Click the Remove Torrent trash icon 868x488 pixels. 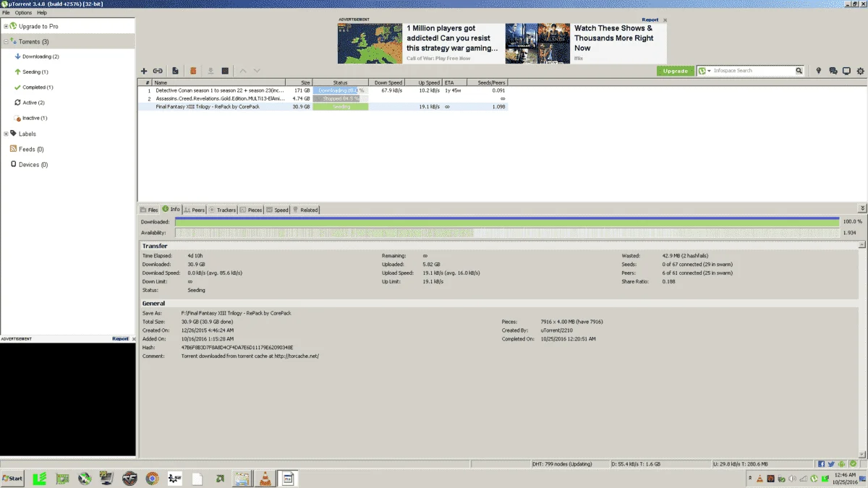[193, 71]
